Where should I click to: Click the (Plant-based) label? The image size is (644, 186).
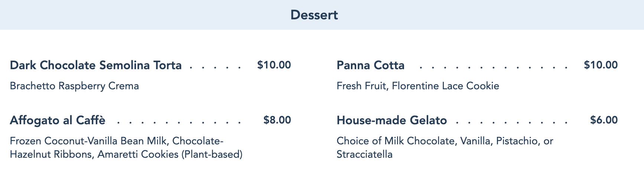(212, 154)
